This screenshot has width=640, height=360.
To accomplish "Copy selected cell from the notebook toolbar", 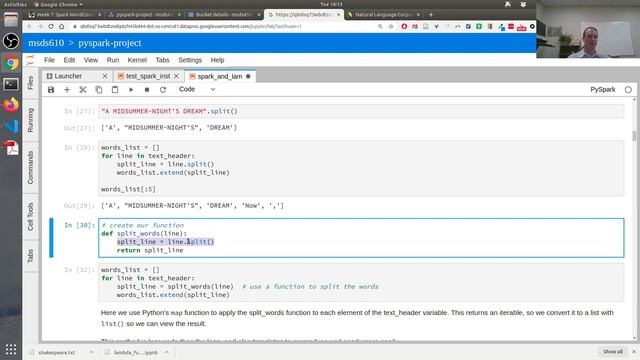I will point(99,89).
